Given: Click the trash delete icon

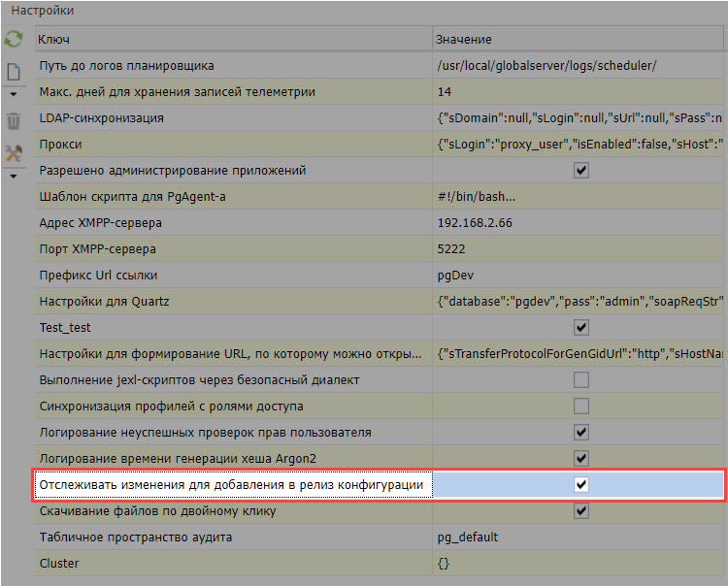Looking at the screenshot, I should click(14, 121).
